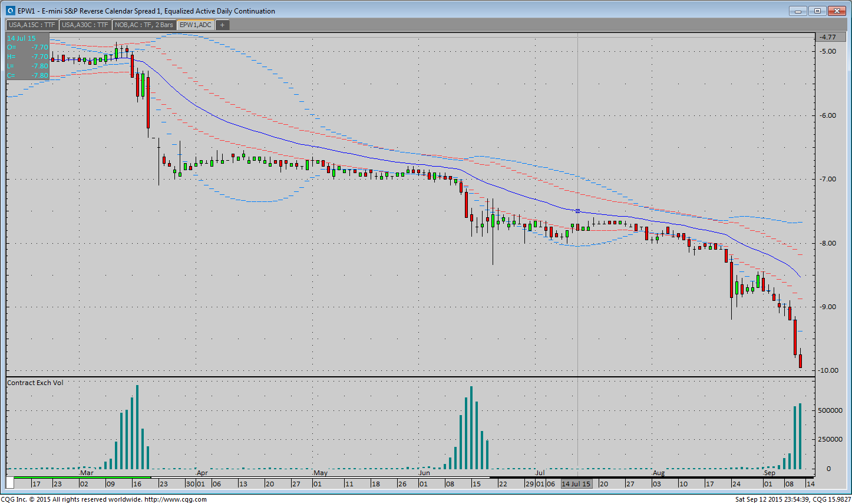852x504 pixels.
Task: Click the -8.00 price scale label
Action: 828,243
